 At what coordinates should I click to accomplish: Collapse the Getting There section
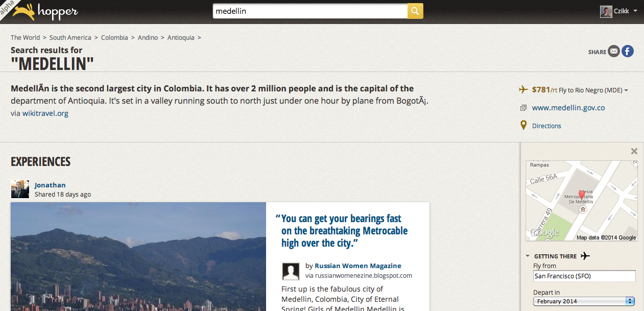pos(528,256)
